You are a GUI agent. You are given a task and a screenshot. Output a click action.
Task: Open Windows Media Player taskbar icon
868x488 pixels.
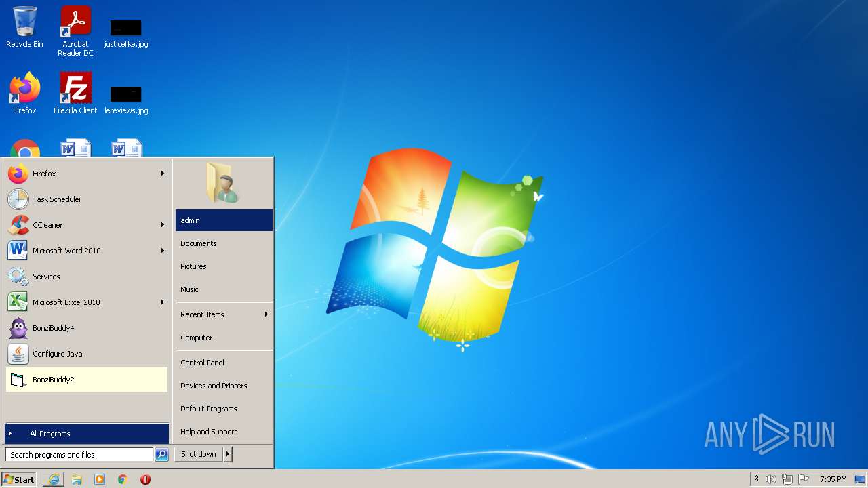click(100, 479)
